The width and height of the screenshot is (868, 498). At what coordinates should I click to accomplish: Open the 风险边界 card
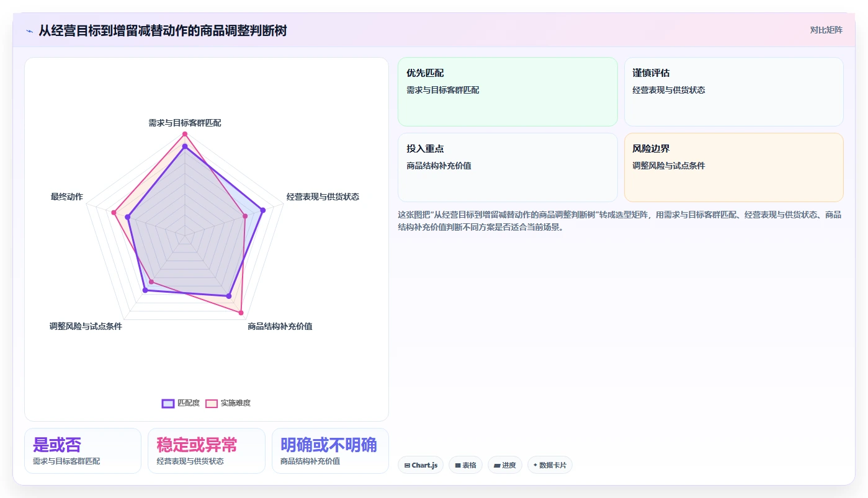click(733, 167)
